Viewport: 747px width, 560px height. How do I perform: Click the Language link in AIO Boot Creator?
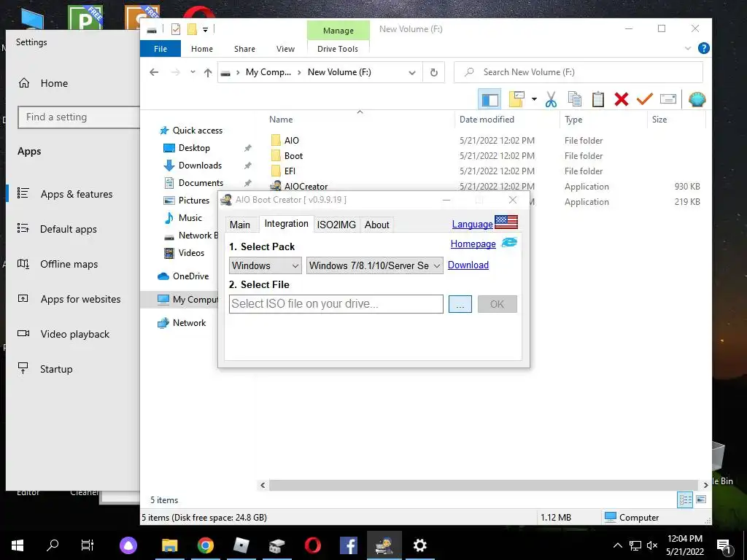(x=472, y=224)
